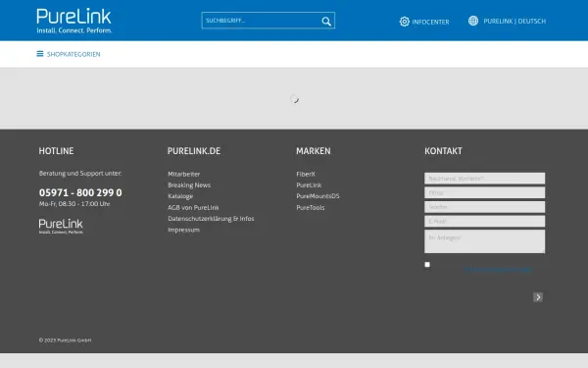Focus the Nachname, Vorname contact field
This screenshot has height=368, width=588.
484,179
